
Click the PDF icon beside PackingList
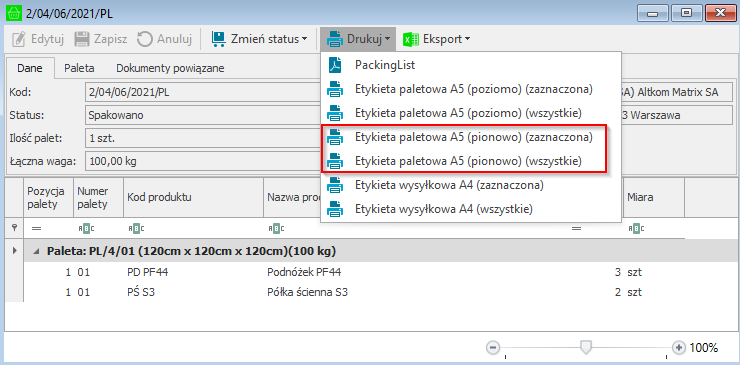[335, 65]
